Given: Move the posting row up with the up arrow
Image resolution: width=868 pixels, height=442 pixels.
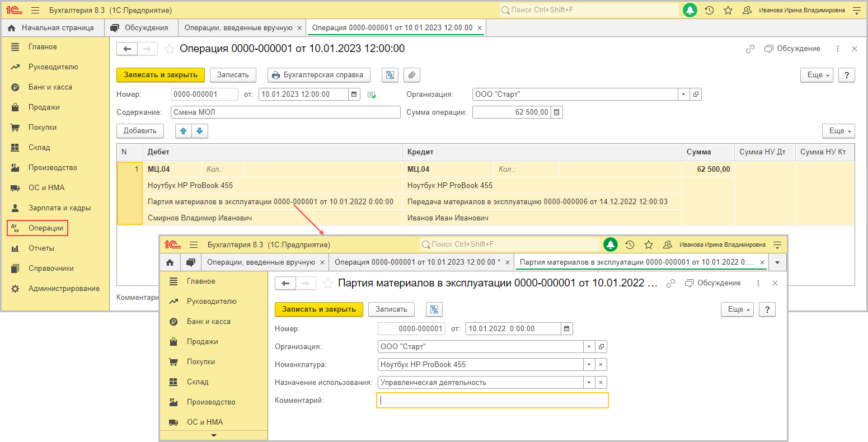Looking at the screenshot, I should [x=184, y=131].
